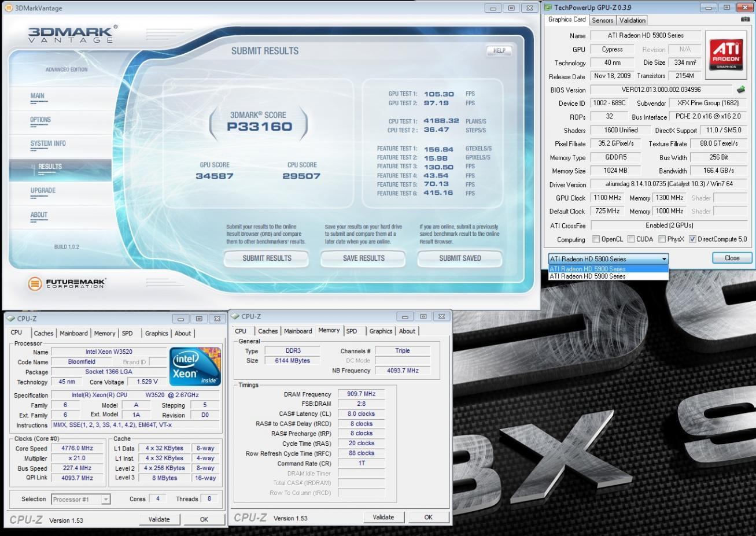Viewport: 756px width, 536px height.
Task: Click the SUBMIT RESULTS button
Action: 267,258
